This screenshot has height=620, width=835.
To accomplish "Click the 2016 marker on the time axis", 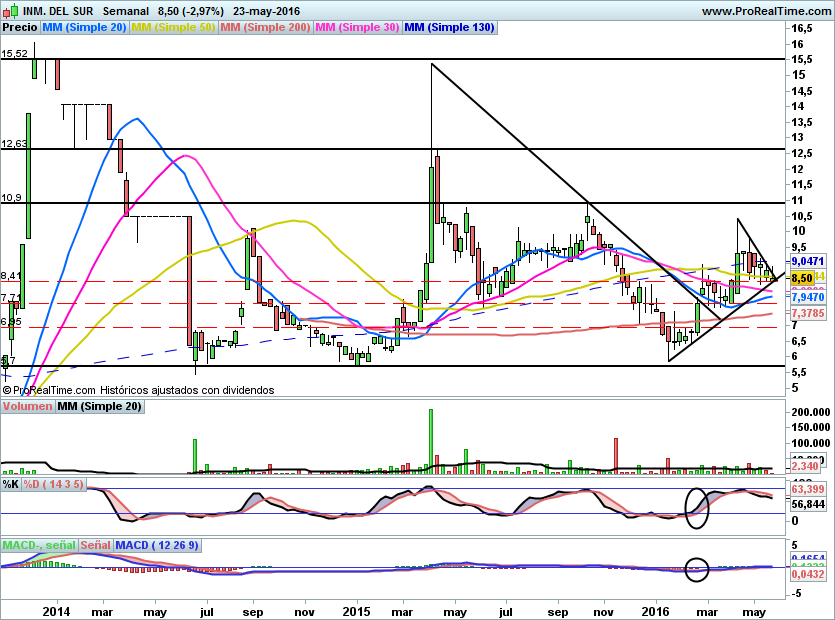I will (x=655, y=610).
